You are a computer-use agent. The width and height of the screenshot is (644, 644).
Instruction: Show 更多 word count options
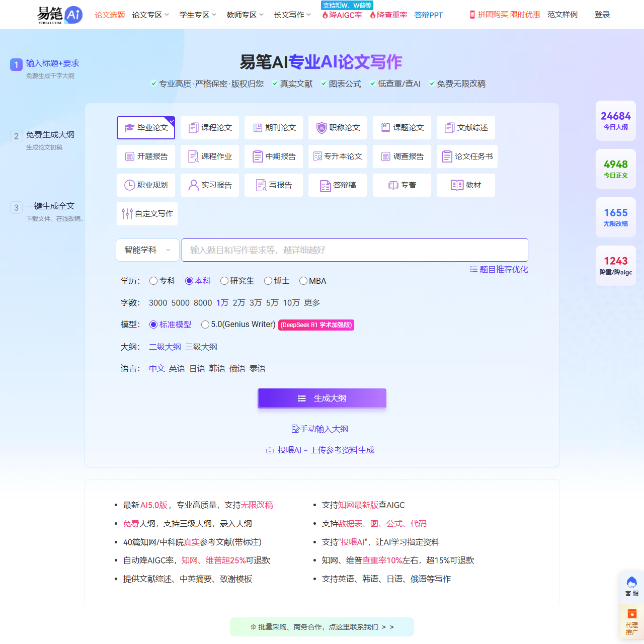pos(312,302)
